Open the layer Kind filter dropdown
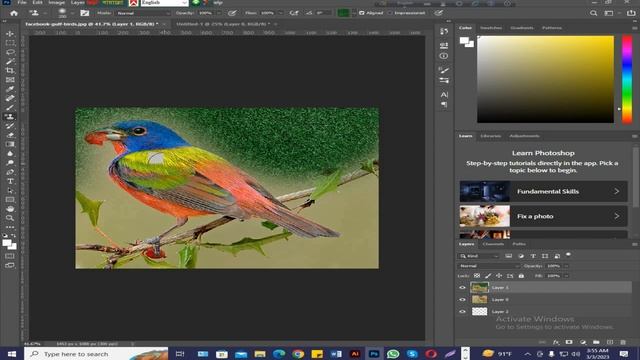Viewport: 640px width, 360px height. point(479,256)
